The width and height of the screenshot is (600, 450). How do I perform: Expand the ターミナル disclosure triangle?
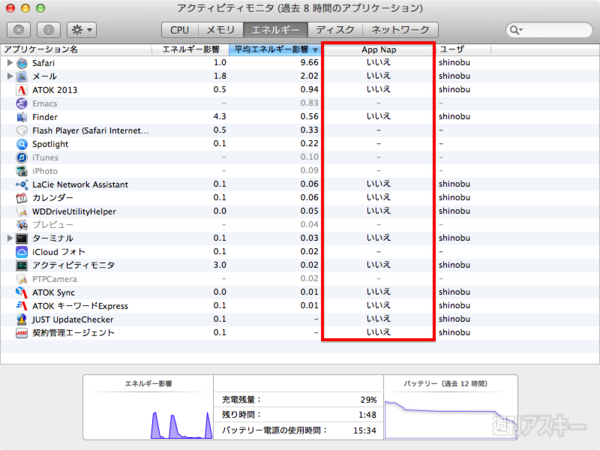[x=10, y=238]
